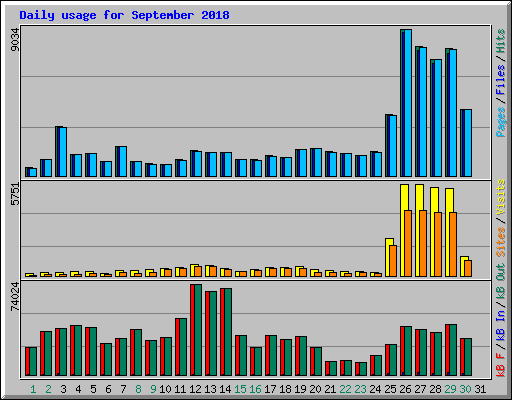This screenshot has height=400, width=512.
Task: Click day 22 on the x-axis
Action: pyautogui.click(x=345, y=389)
